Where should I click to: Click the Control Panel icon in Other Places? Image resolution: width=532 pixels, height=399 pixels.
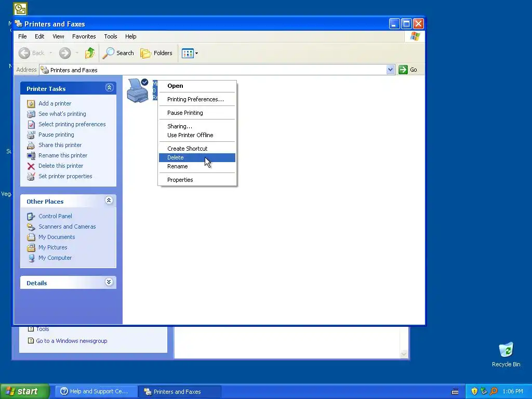click(x=31, y=217)
